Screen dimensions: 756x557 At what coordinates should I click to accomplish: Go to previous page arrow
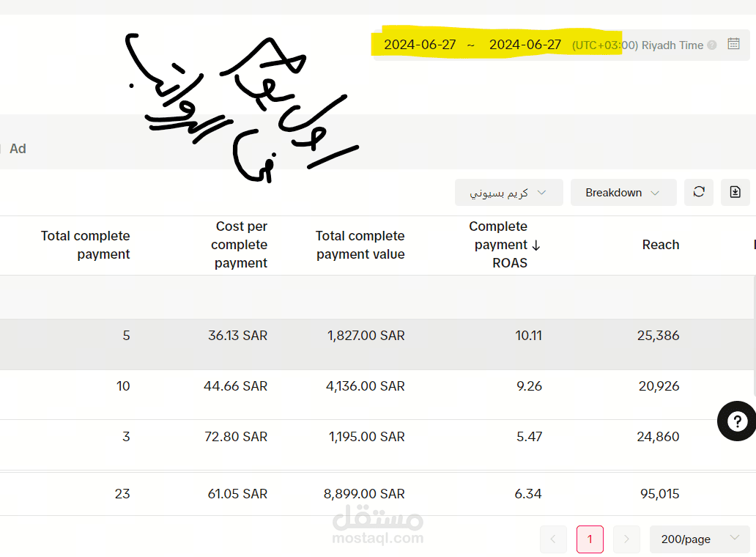pyautogui.click(x=553, y=539)
